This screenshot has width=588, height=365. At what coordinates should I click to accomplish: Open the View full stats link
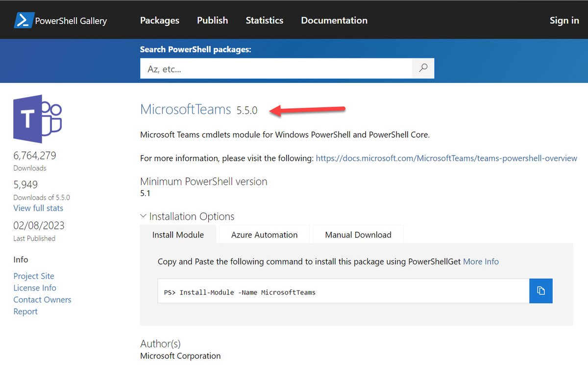point(38,208)
